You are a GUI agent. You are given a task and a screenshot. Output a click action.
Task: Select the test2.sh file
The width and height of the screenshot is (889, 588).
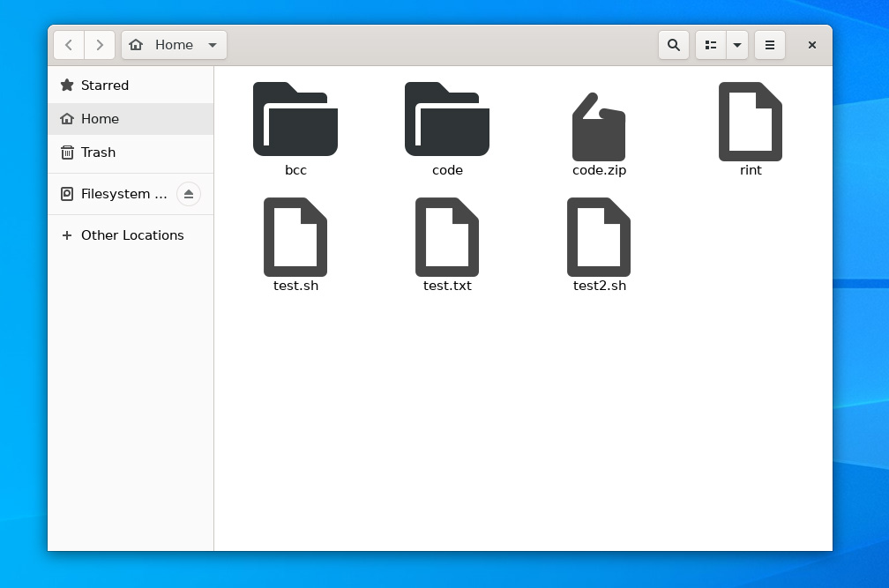coord(599,237)
